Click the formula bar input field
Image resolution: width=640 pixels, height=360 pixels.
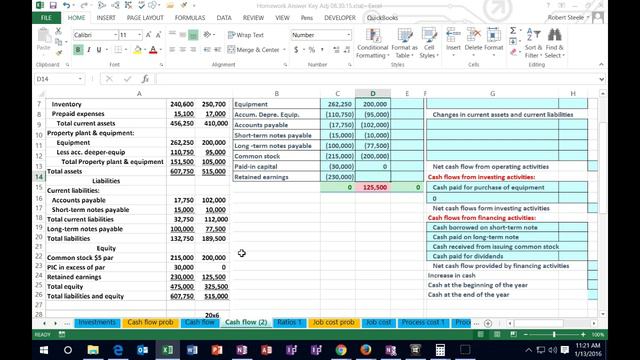pyautogui.click(x=376, y=79)
